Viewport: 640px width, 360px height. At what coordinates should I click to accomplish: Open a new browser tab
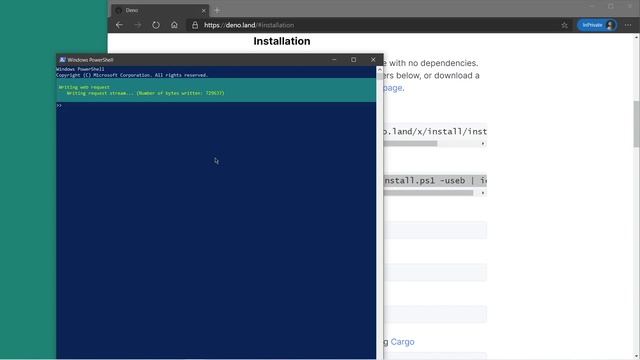tap(217, 10)
